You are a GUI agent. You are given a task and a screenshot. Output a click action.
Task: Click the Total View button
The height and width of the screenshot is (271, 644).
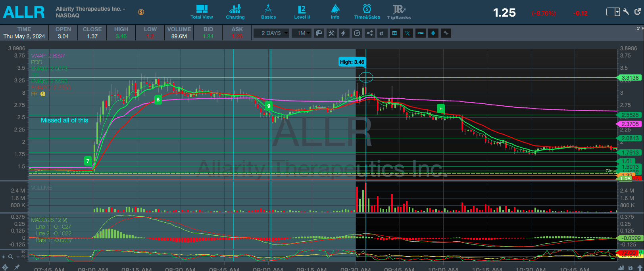tap(202, 12)
